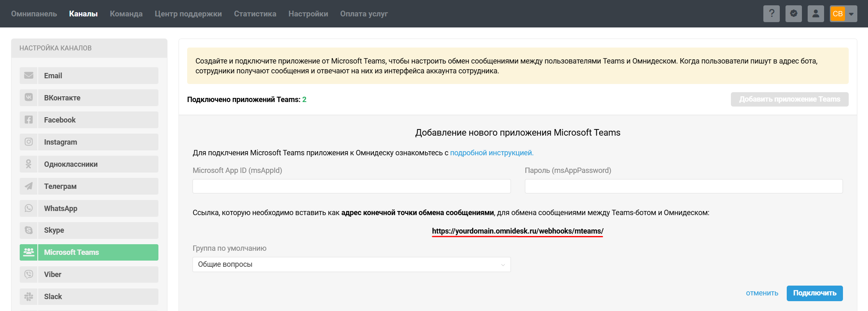Select the Microsoft Teams channel
This screenshot has width=868, height=311.
(89, 252)
